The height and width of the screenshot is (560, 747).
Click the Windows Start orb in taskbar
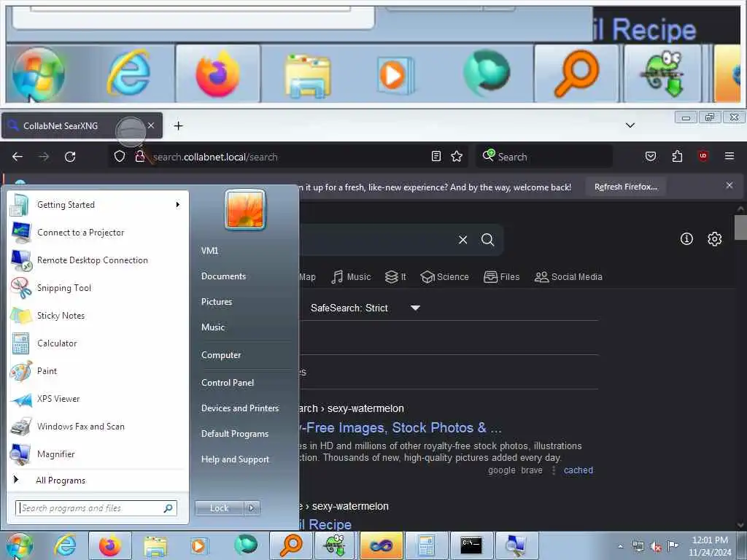(x=19, y=545)
